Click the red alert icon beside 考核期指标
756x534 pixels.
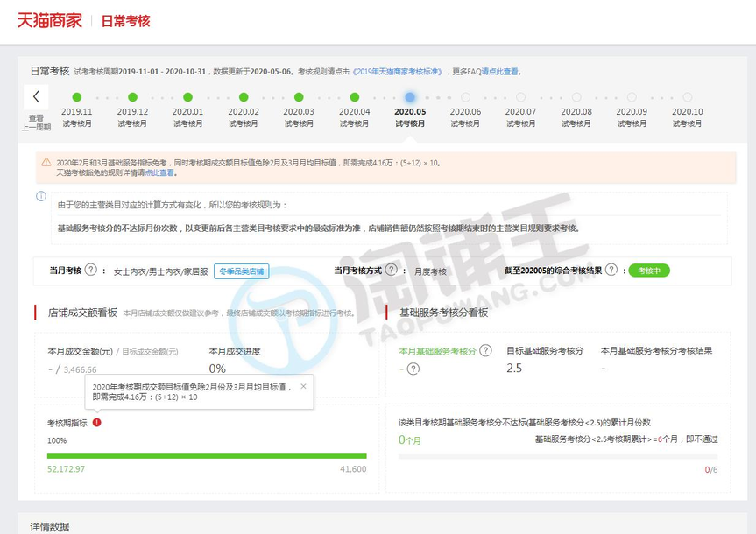click(97, 423)
